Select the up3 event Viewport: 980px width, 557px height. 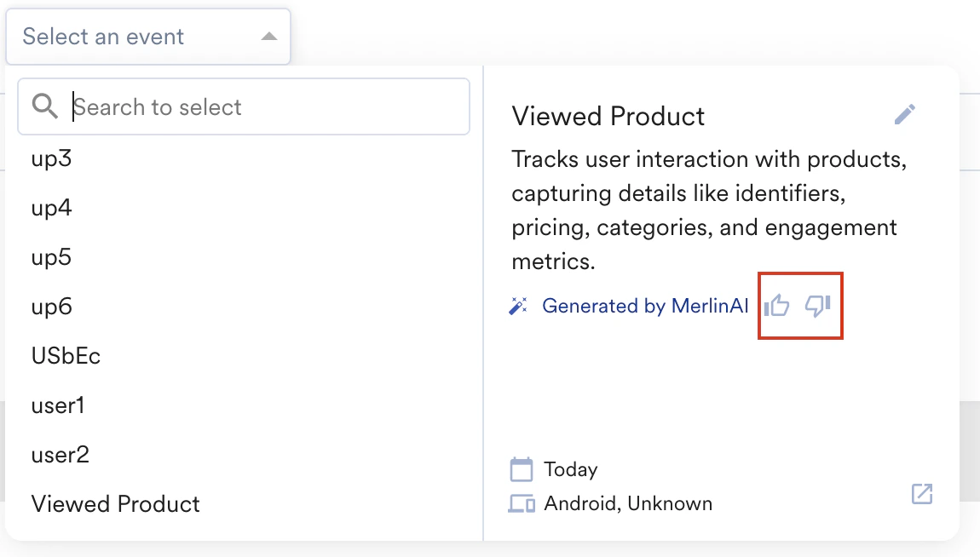(51, 159)
